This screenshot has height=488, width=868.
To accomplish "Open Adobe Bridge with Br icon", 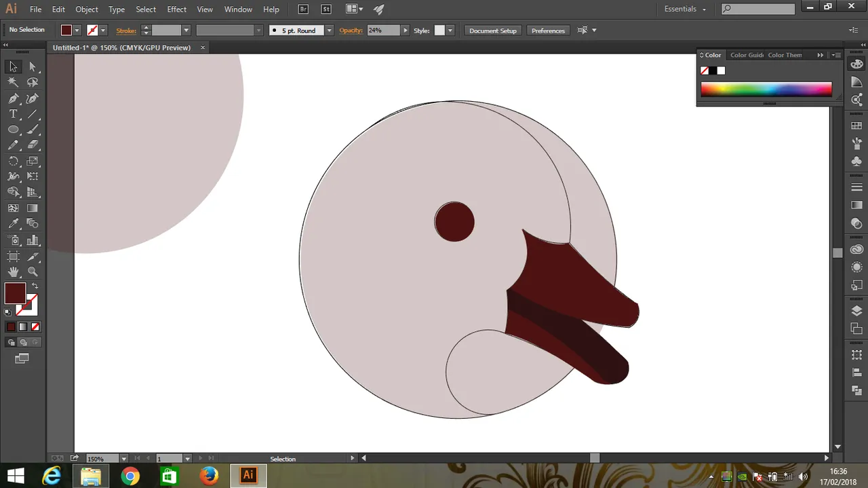I will [x=304, y=10].
